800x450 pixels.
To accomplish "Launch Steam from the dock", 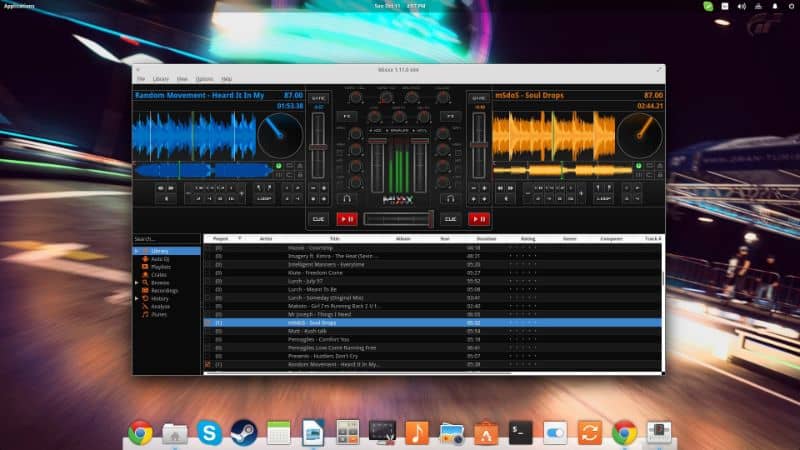I will (x=242, y=432).
